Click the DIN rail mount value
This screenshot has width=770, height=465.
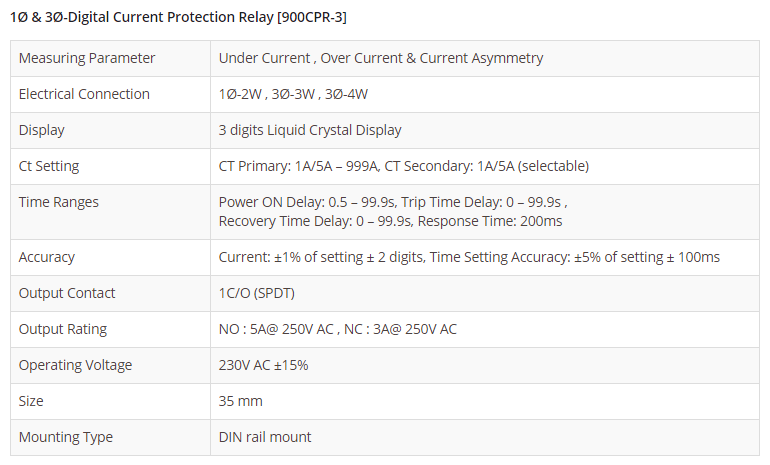tap(265, 437)
